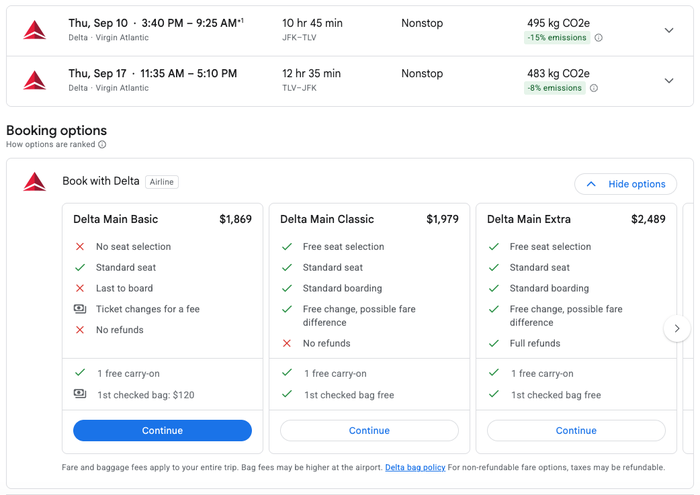Click the 495 kg CO2e emissions value
This screenshot has width=700, height=495.
(558, 23)
